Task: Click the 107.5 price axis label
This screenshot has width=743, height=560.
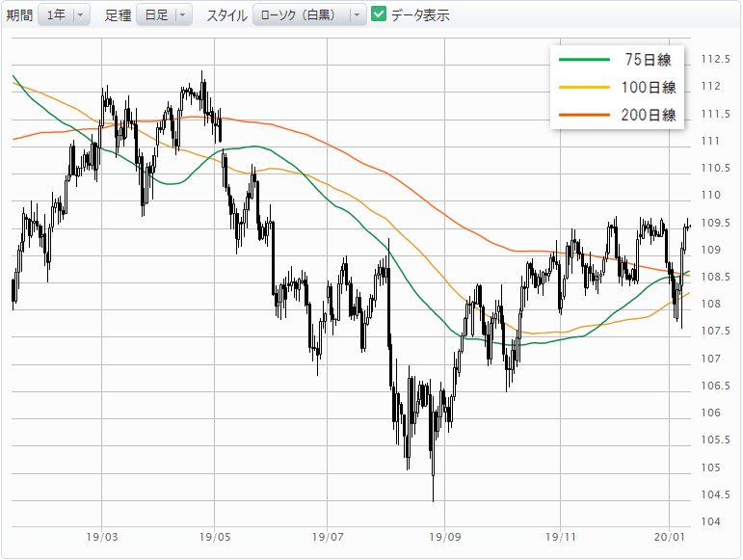Action: click(x=715, y=331)
